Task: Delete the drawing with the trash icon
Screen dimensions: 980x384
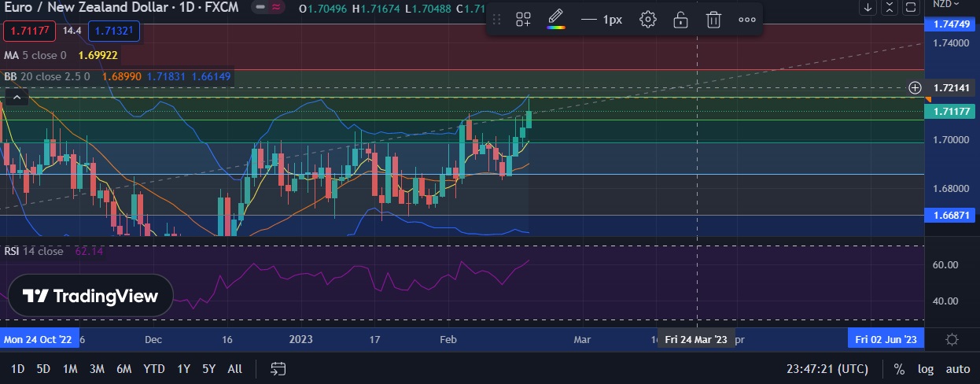Action: coord(713,20)
